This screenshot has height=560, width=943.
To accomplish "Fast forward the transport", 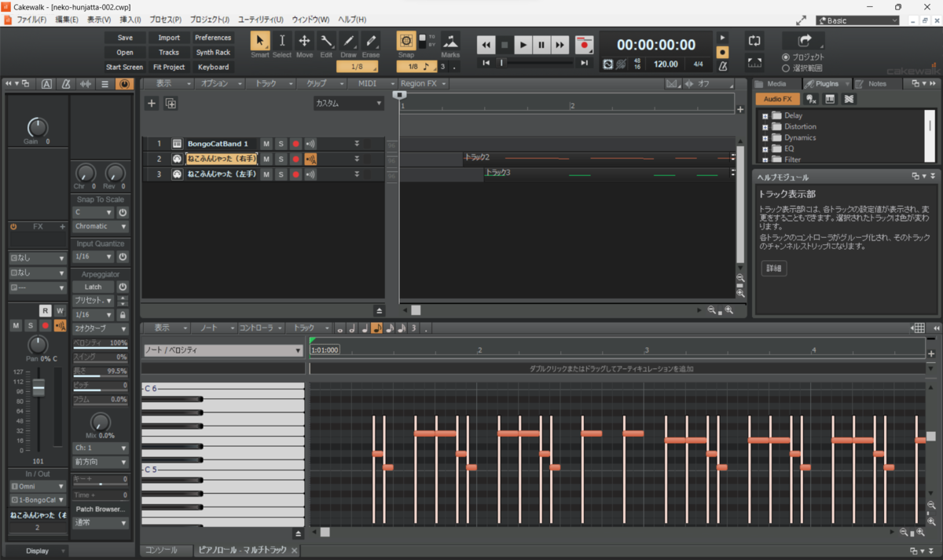I will (x=560, y=46).
